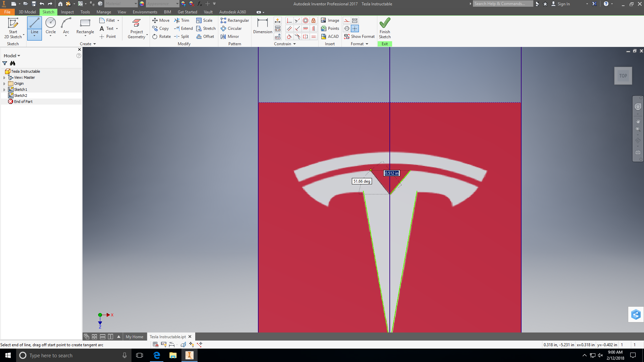Apply the Equal constraint
Image resolution: width=644 pixels, height=362 pixels.
(314, 37)
